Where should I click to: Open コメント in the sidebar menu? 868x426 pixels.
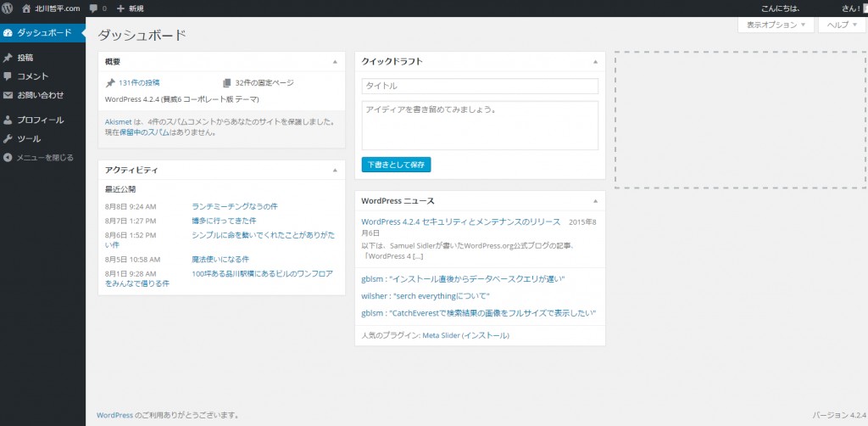[32, 76]
